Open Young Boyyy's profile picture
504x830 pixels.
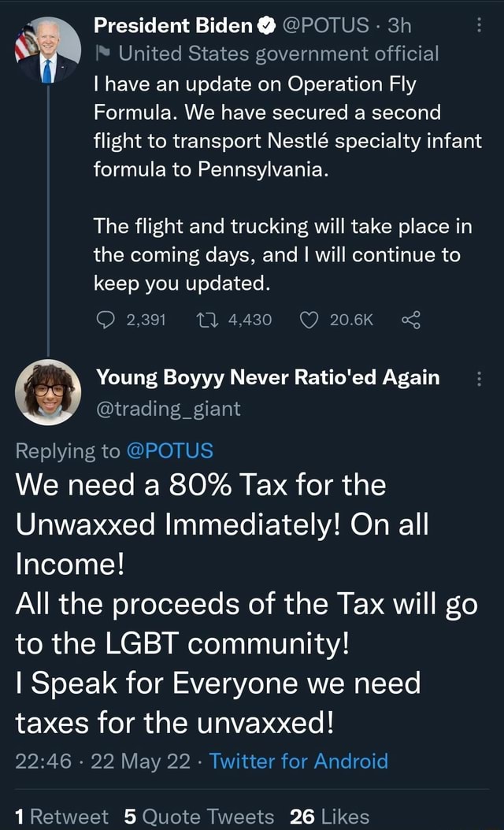48,392
